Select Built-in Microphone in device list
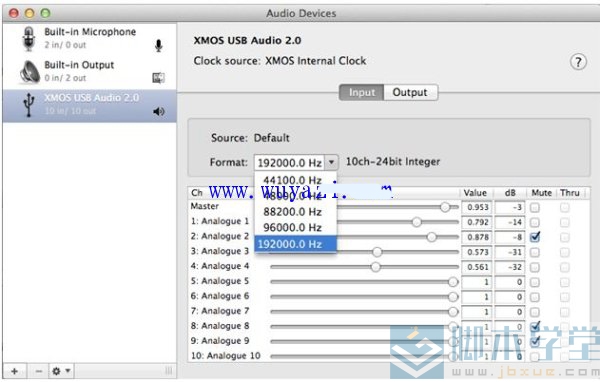The height and width of the screenshot is (382, 600). tap(90, 38)
